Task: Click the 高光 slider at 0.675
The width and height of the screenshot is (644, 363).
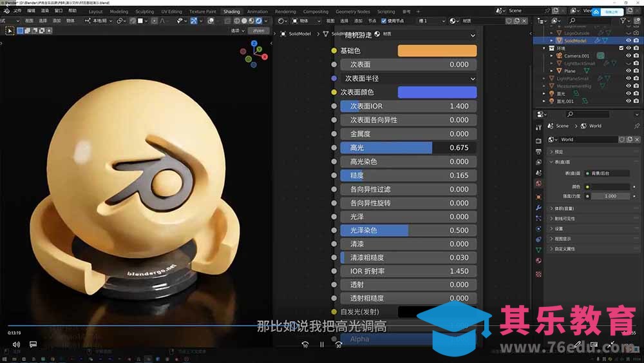Action: click(x=409, y=148)
